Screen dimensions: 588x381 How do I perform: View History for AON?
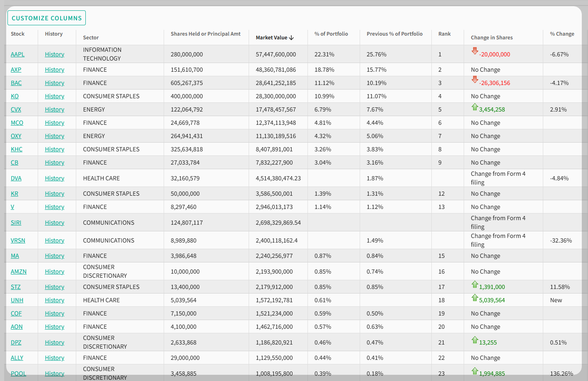(55, 327)
